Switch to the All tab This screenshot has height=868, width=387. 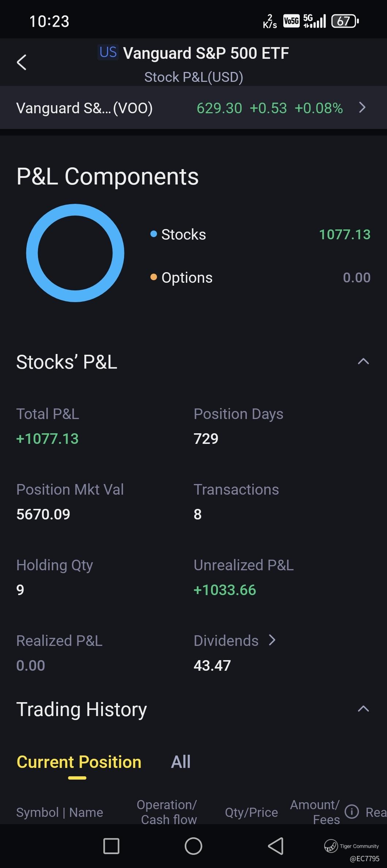point(181,762)
